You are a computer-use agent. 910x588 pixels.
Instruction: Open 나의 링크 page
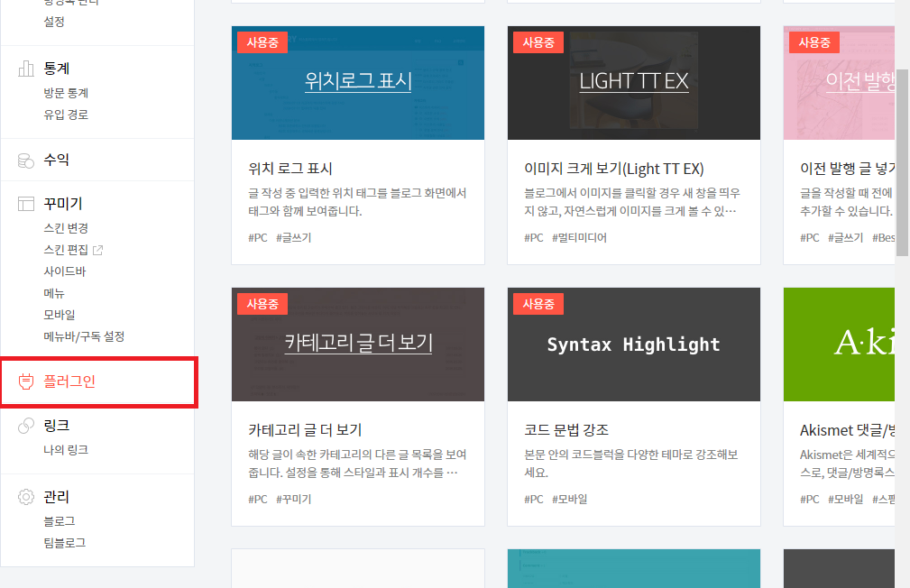66,450
